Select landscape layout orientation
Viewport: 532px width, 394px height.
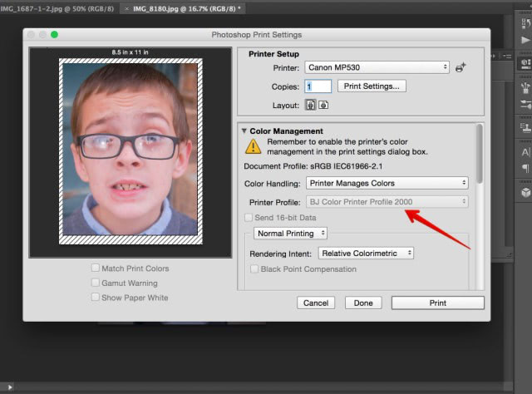(x=323, y=106)
